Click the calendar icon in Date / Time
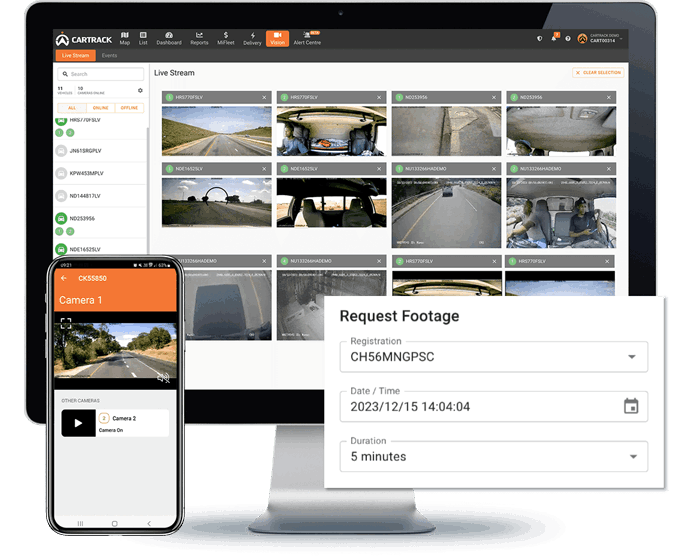This screenshot has height=556, width=681. coord(630,406)
